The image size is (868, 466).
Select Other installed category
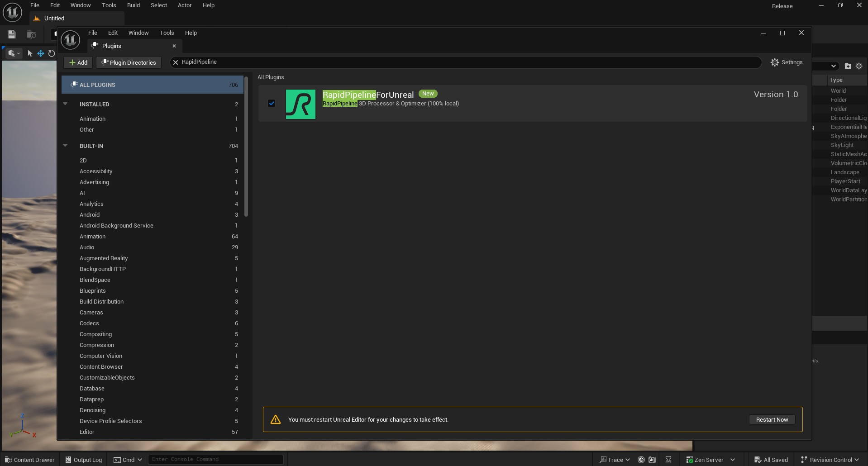pos(153,129)
